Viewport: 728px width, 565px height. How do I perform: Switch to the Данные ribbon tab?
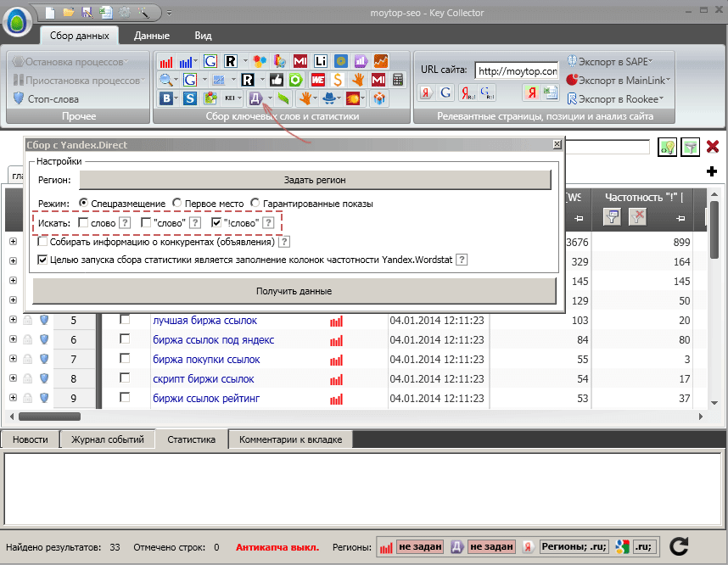(x=152, y=36)
